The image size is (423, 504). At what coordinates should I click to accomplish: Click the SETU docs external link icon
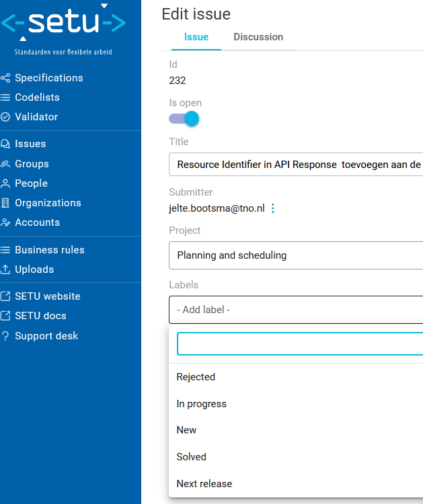coord(5,316)
